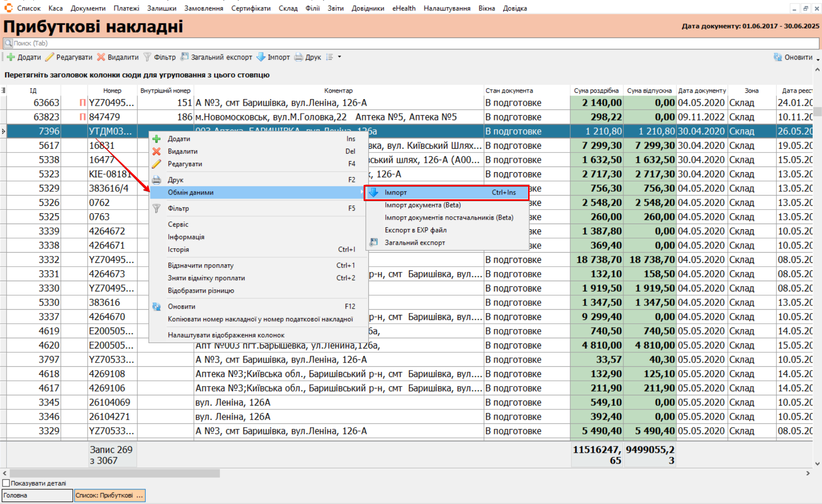Image resolution: width=822 pixels, height=504 pixels.
Task: Click the Історія context menu entry
Action: pos(178,250)
